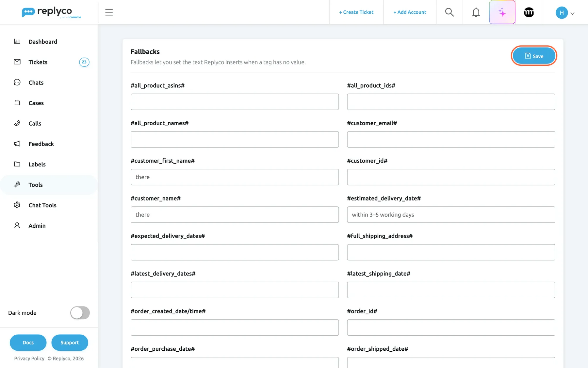Click the Chats bubble icon
588x368 pixels.
[17, 82]
